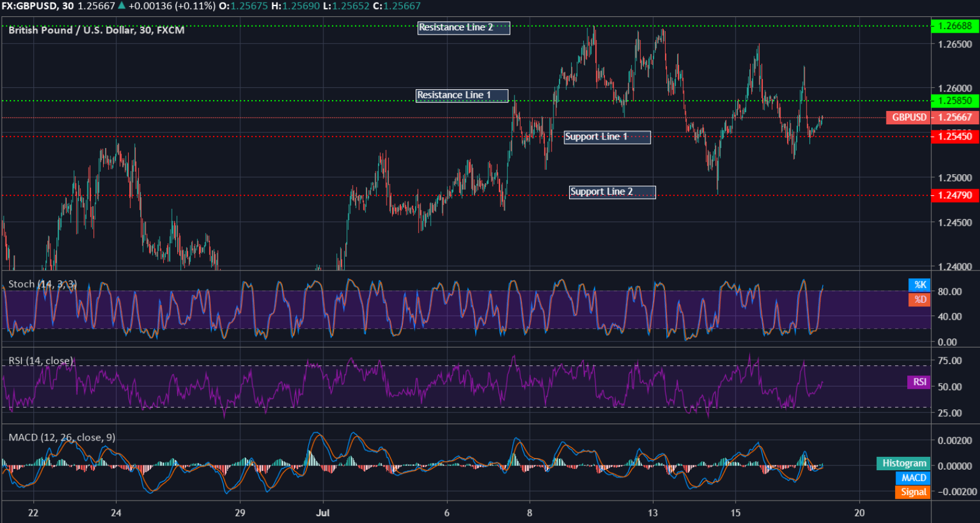This screenshot has width=980, height=523.
Task: Select the Support Line 1 label
Action: pyautogui.click(x=607, y=137)
